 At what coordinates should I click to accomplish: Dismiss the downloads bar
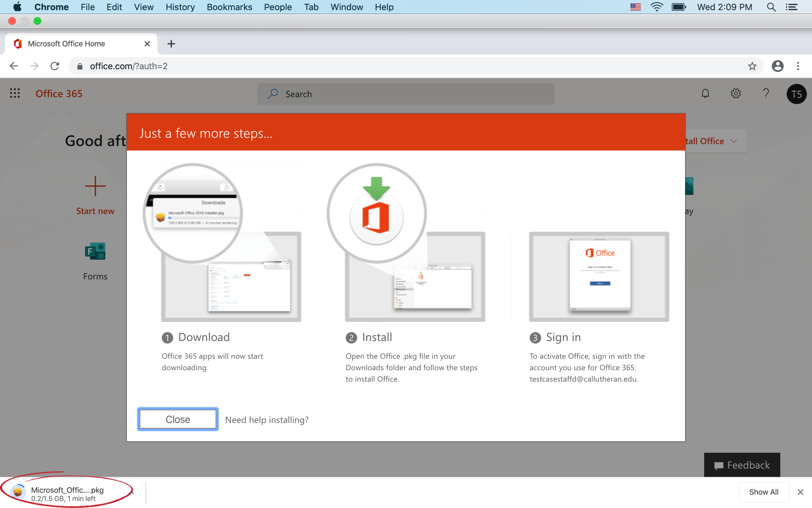click(800, 492)
